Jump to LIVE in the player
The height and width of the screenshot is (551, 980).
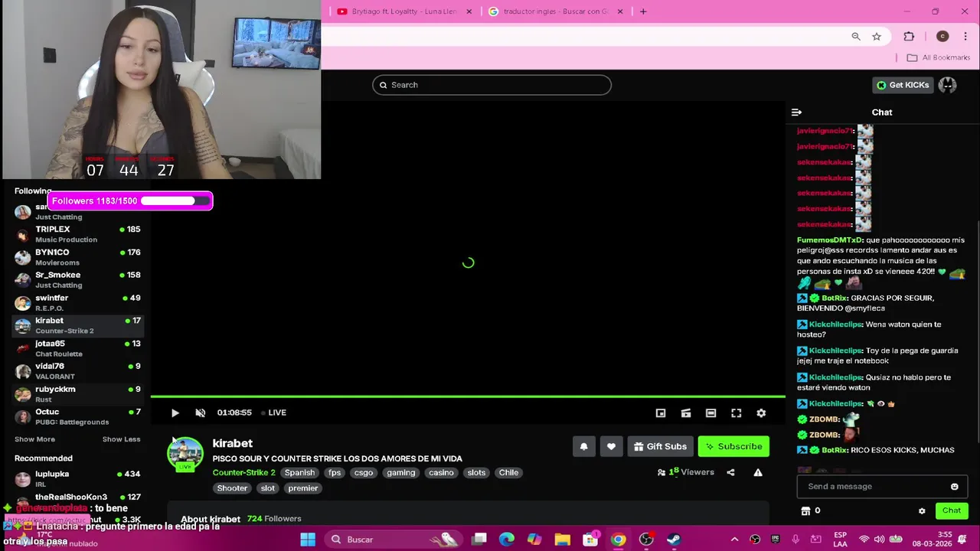[x=273, y=412]
